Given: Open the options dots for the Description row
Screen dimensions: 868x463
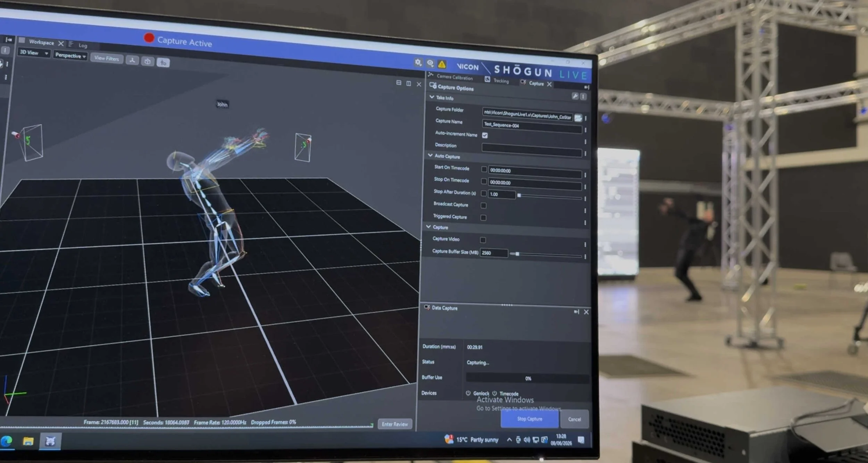Looking at the screenshot, I should pyautogui.click(x=585, y=154).
